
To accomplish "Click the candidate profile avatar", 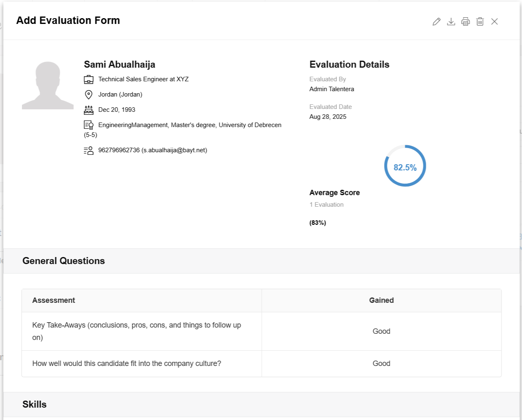I will (48, 85).
